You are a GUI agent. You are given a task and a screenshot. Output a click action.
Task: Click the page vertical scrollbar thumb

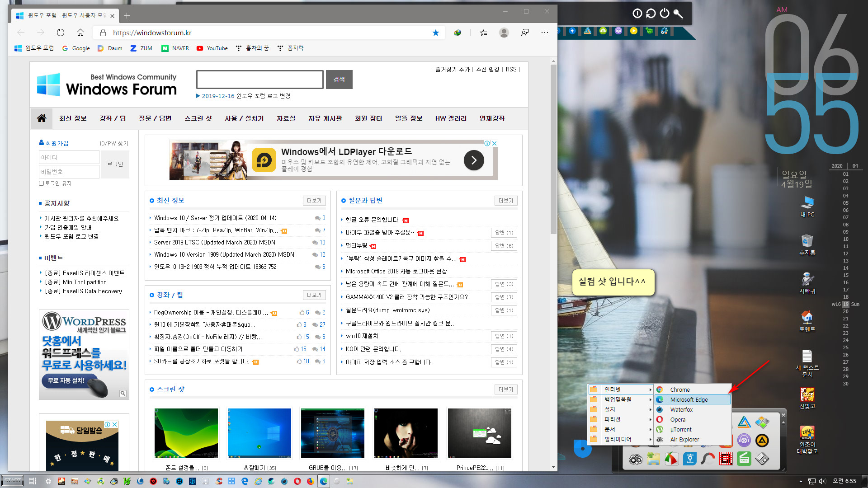[x=553, y=149]
